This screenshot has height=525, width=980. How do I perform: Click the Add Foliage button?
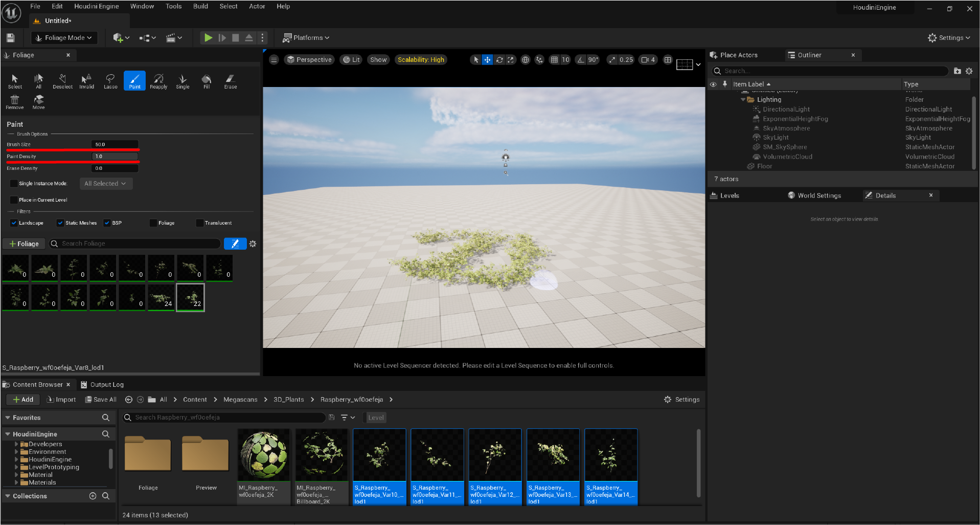[24, 244]
